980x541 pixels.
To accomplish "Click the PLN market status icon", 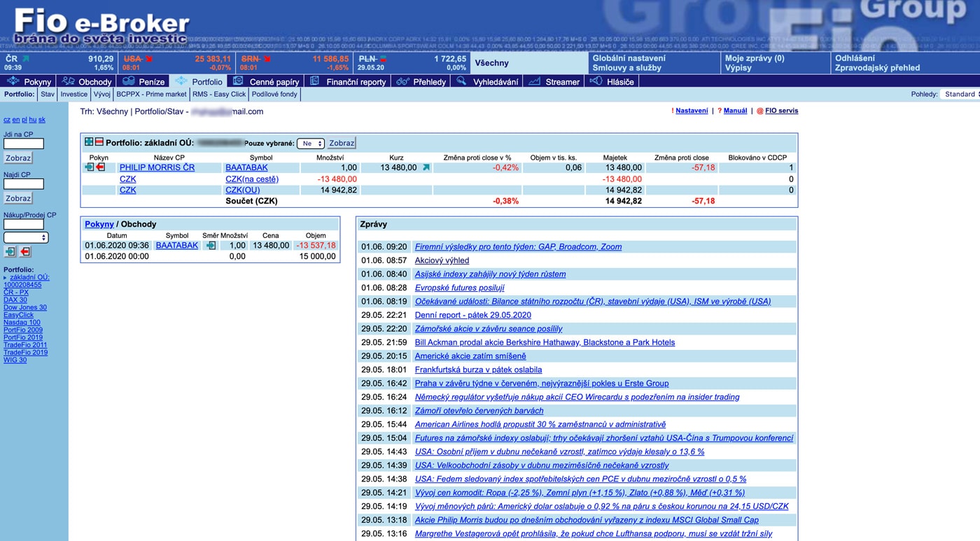I will coord(383,59).
